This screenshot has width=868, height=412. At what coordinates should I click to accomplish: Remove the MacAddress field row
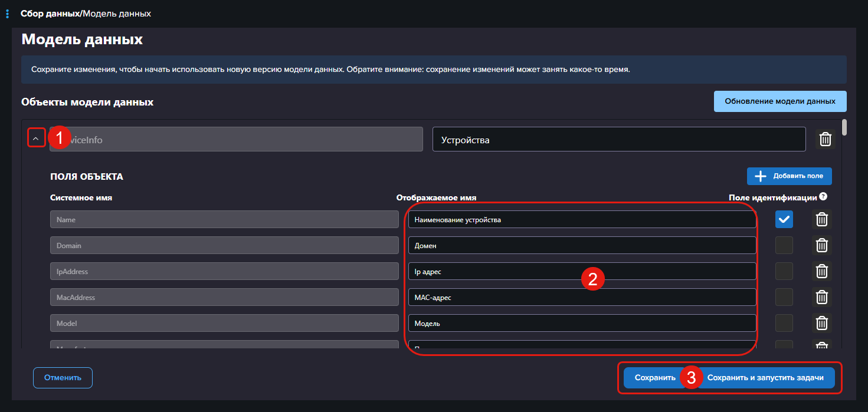coord(821,297)
